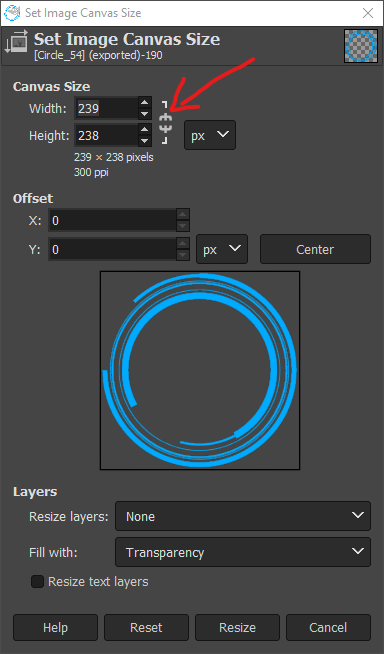Open the offset px unit dropdown
This screenshot has width=384, height=654.
pyautogui.click(x=222, y=249)
